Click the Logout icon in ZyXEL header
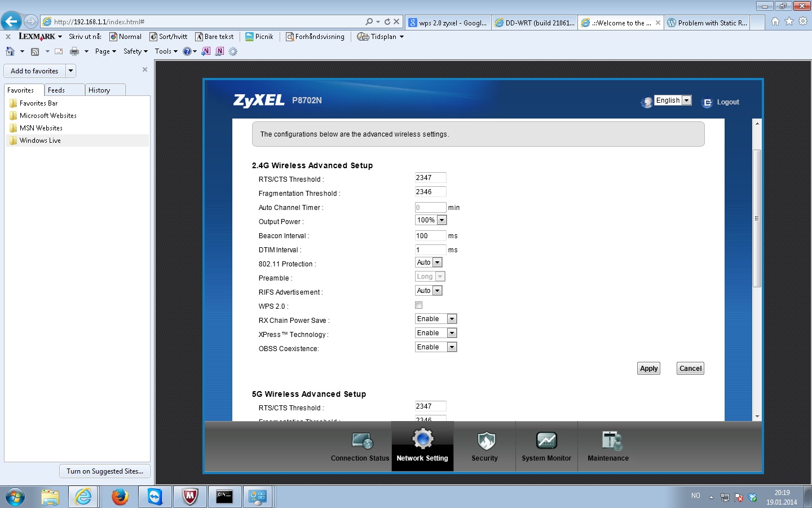This screenshot has width=812, height=508. click(707, 103)
